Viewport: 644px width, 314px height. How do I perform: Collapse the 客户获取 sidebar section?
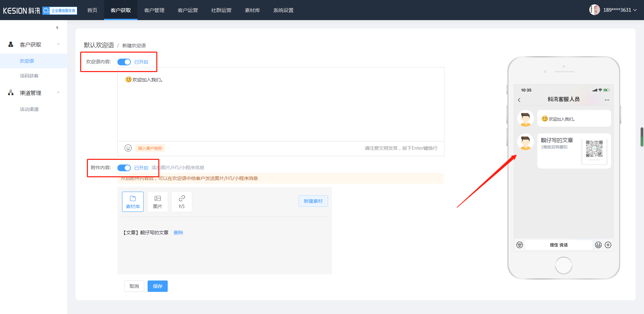pyautogui.click(x=58, y=44)
